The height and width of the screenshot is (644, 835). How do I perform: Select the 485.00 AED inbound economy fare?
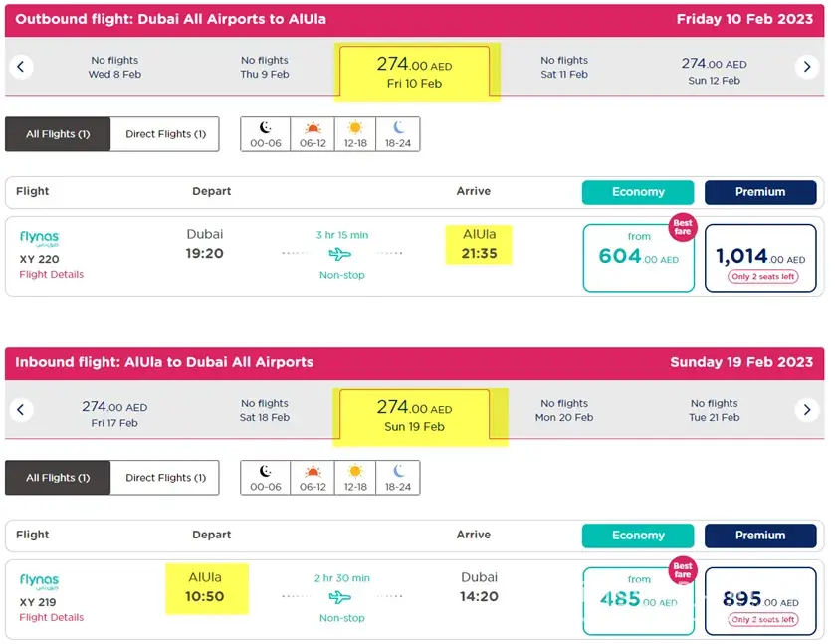pyautogui.click(x=638, y=600)
